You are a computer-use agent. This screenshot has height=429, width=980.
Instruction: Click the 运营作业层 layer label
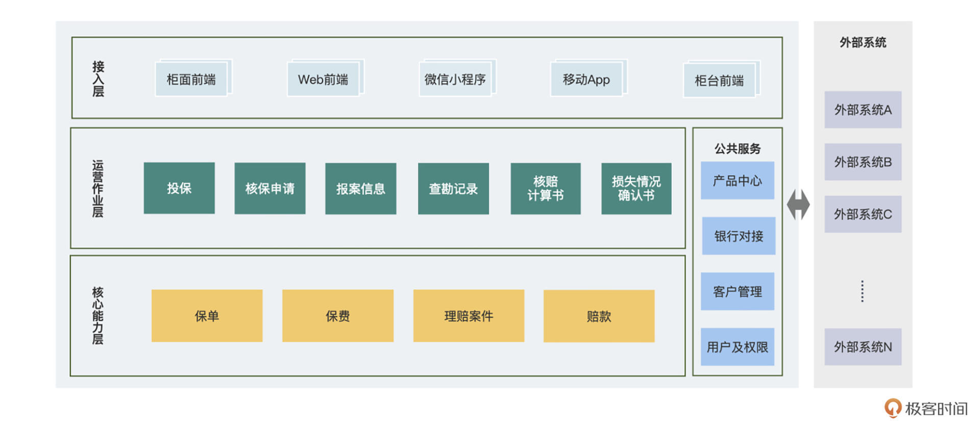pyautogui.click(x=97, y=188)
